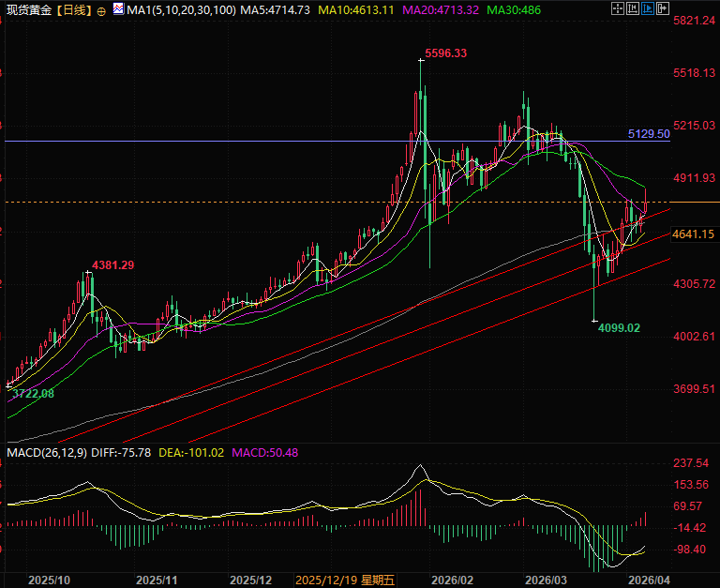The height and width of the screenshot is (588, 720).
Task: Click the 2025/12 date axis label
Action: pos(250,580)
